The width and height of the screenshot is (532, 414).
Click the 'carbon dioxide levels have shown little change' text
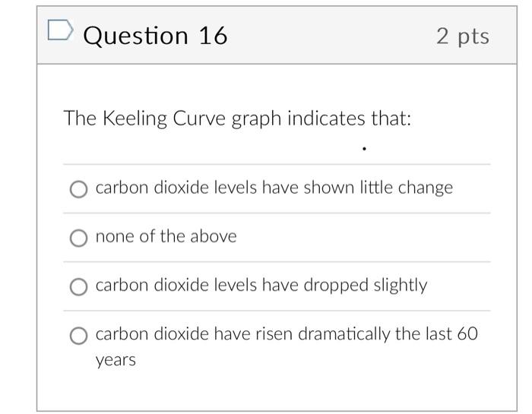point(274,188)
